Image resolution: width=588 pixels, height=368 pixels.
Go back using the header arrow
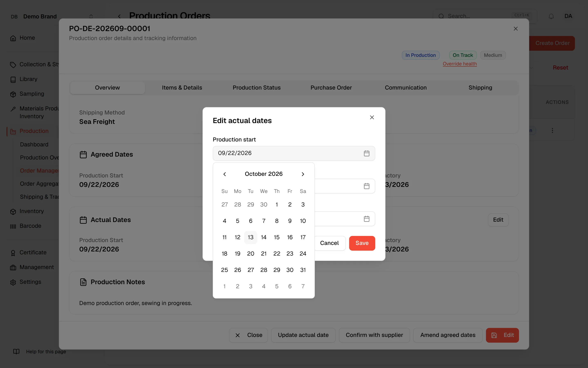pos(119,16)
